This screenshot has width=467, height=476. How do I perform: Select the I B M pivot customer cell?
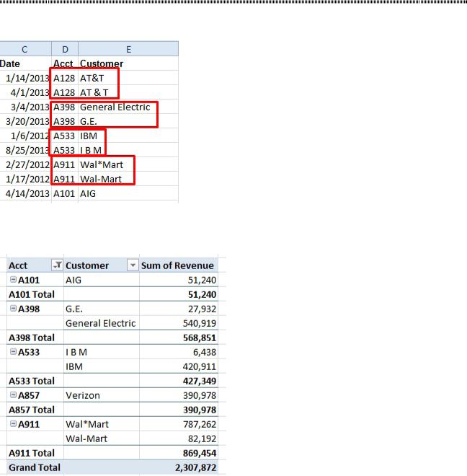102,352
